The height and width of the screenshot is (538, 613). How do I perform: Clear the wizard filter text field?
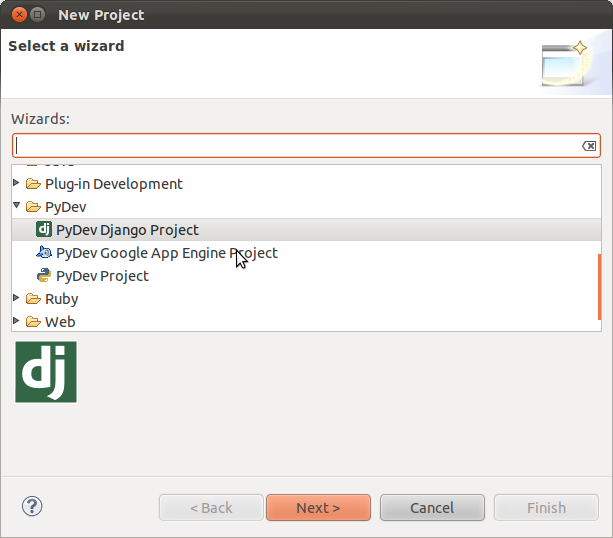(x=589, y=146)
